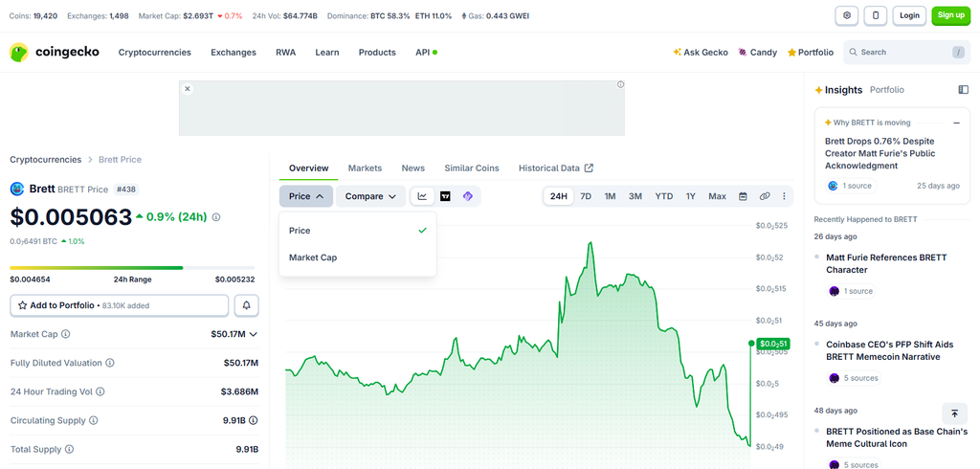Open 5 sources chip under Coinbase CEO news
The width and height of the screenshot is (980, 469).
(x=854, y=378)
